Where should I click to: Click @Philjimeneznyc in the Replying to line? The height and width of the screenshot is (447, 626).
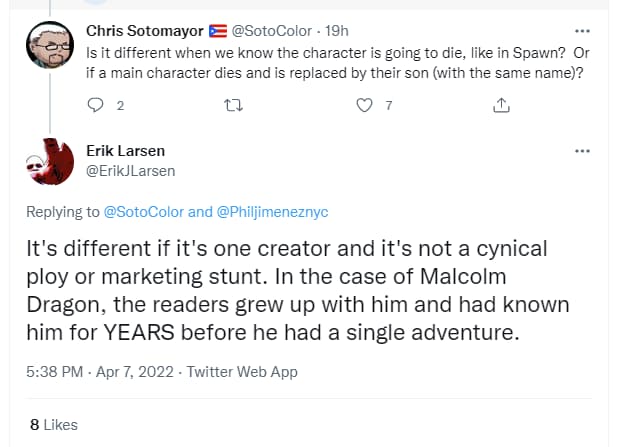click(272, 212)
